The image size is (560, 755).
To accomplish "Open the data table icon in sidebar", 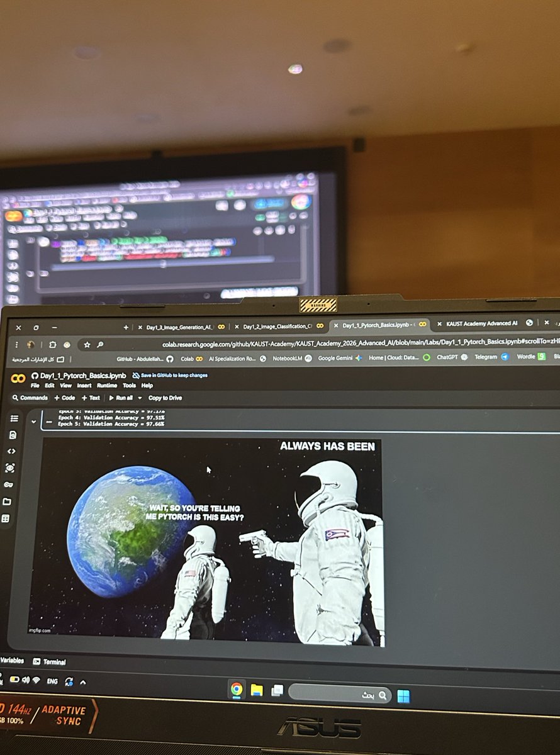I will (x=6, y=518).
